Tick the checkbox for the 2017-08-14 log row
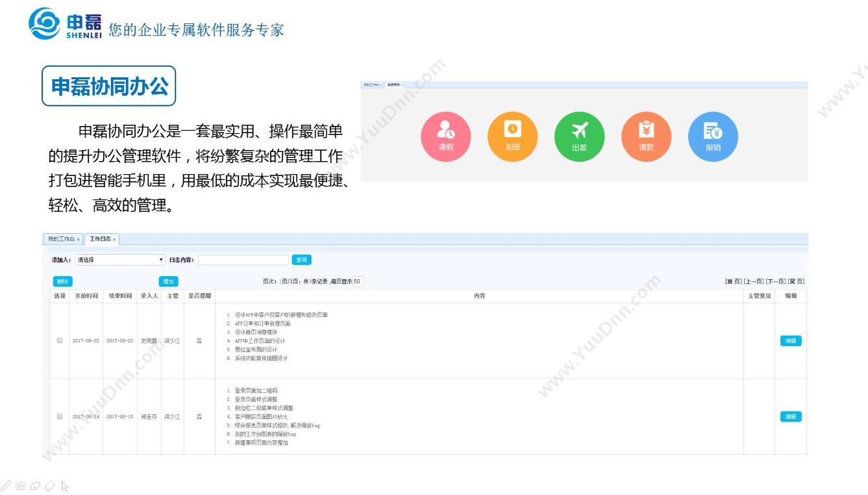868x495 pixels. pos(60,416)
